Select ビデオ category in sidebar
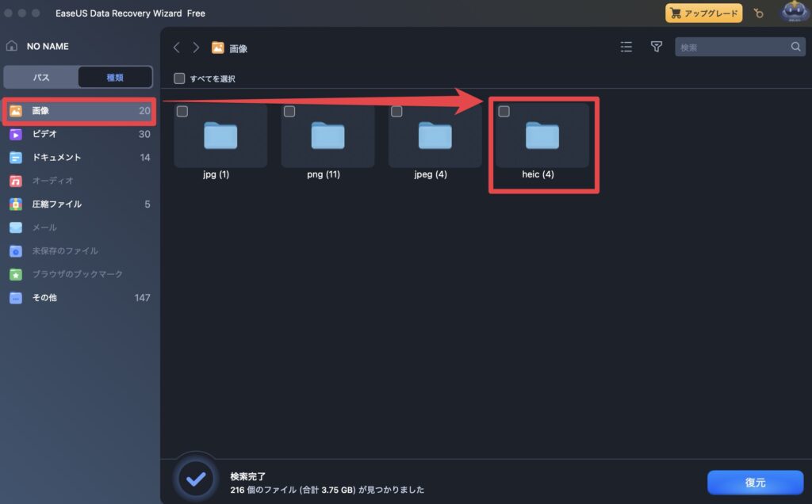 [44, 134]
